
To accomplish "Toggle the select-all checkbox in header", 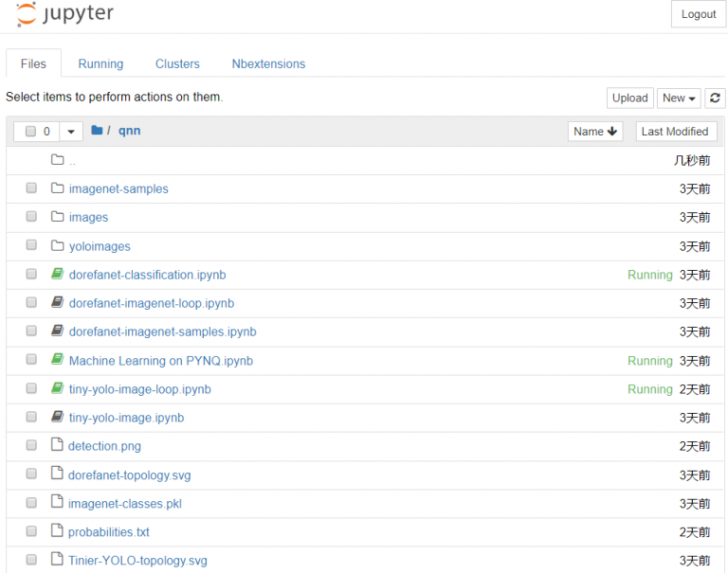I will click(x=30, y=132).
